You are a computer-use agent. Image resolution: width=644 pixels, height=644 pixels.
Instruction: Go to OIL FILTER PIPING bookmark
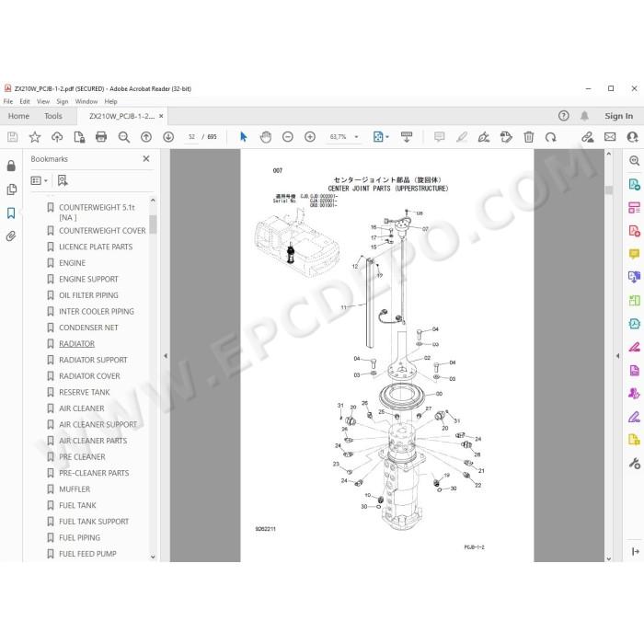click(x=88, y=295)
